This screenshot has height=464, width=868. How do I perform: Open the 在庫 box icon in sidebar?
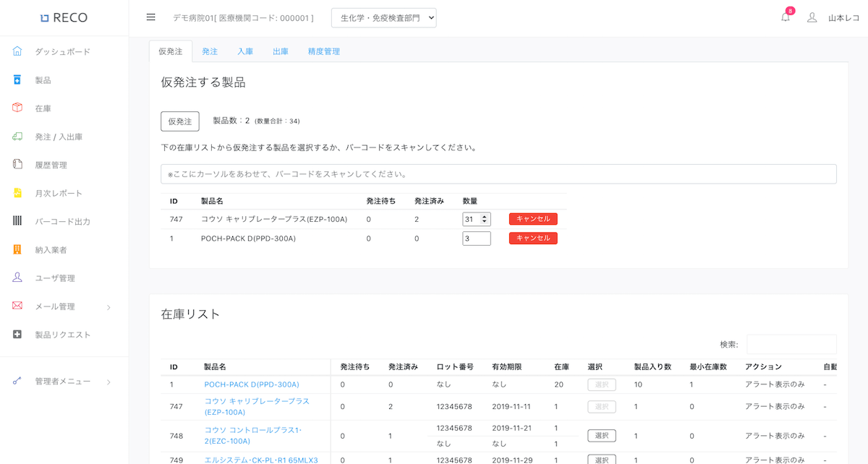coord(17,108)
